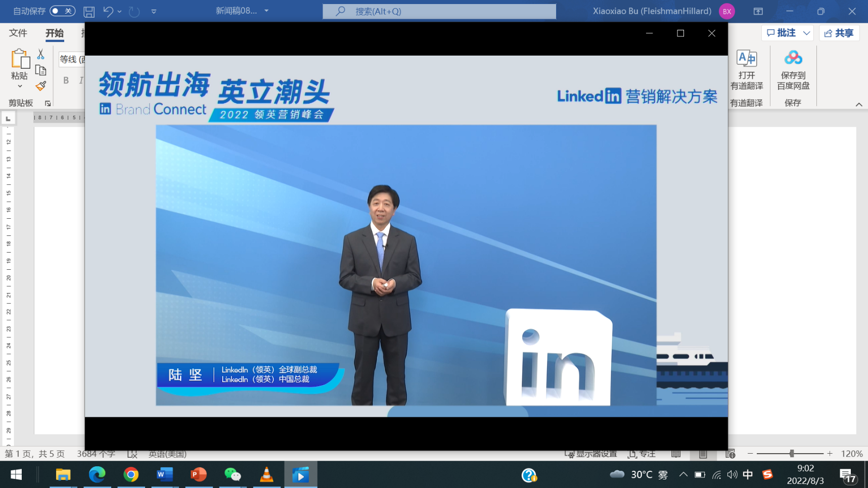
Task: Open 显示器设置 display settings
Action: tap(590, 454)
